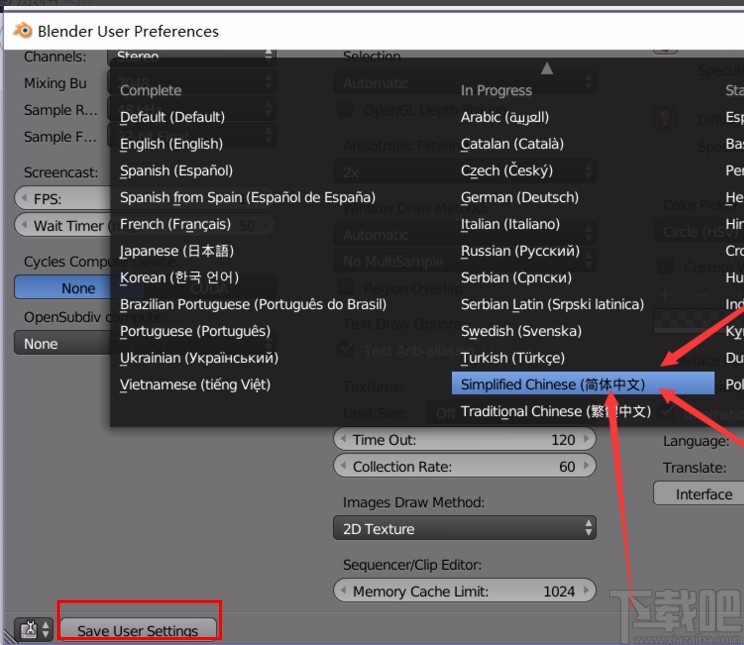Choose Serbian (Српски) language

(516, 278)
